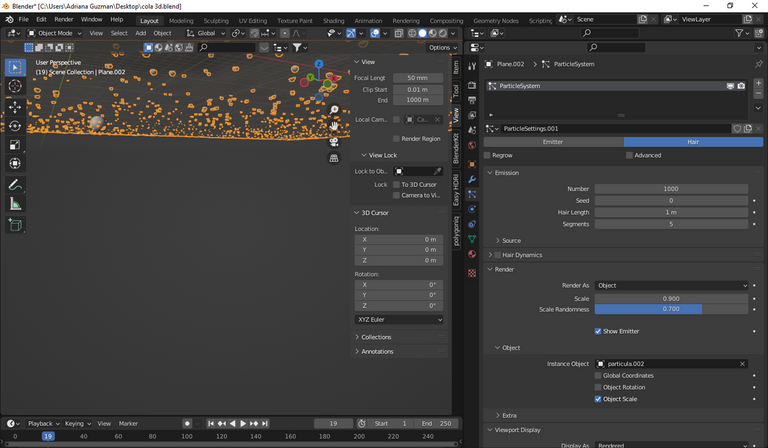The image size is (768, 448).
Task: Switch perspective/orthographic grid icon
Action: point(334,158)
